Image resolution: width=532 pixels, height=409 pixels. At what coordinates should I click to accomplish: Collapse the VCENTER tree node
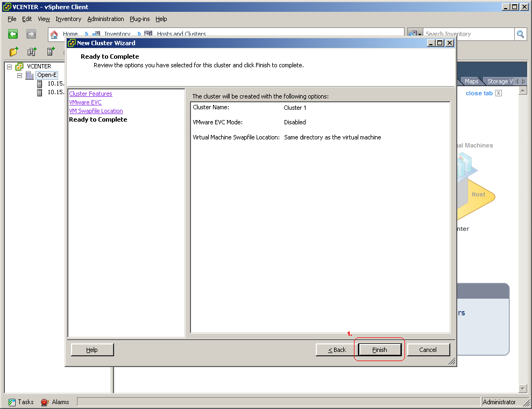pyautogui.click(x=10, y=67)
